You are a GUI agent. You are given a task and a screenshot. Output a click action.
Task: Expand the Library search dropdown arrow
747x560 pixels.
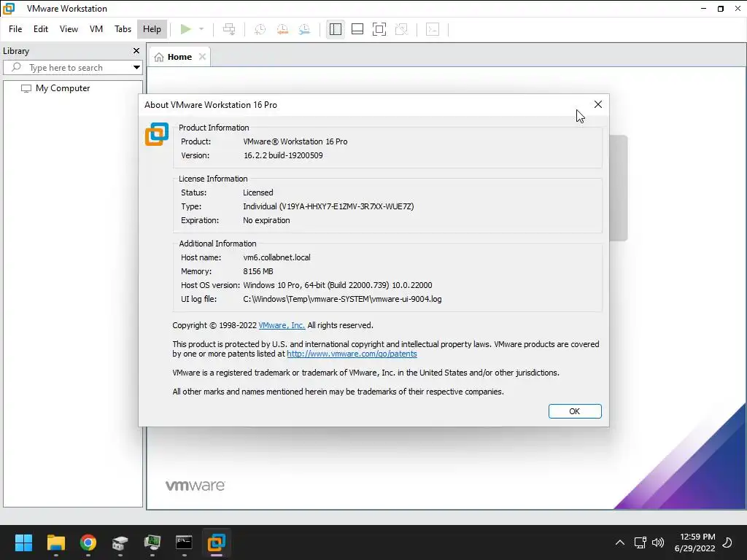pos(136,68)
